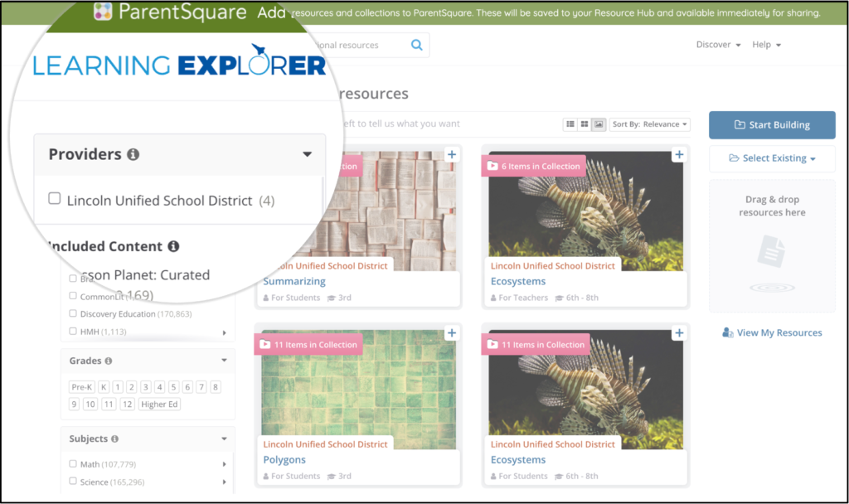
Task: Click the '11 Items in Collection' badge on Polygons
Action: coord(308,345)
